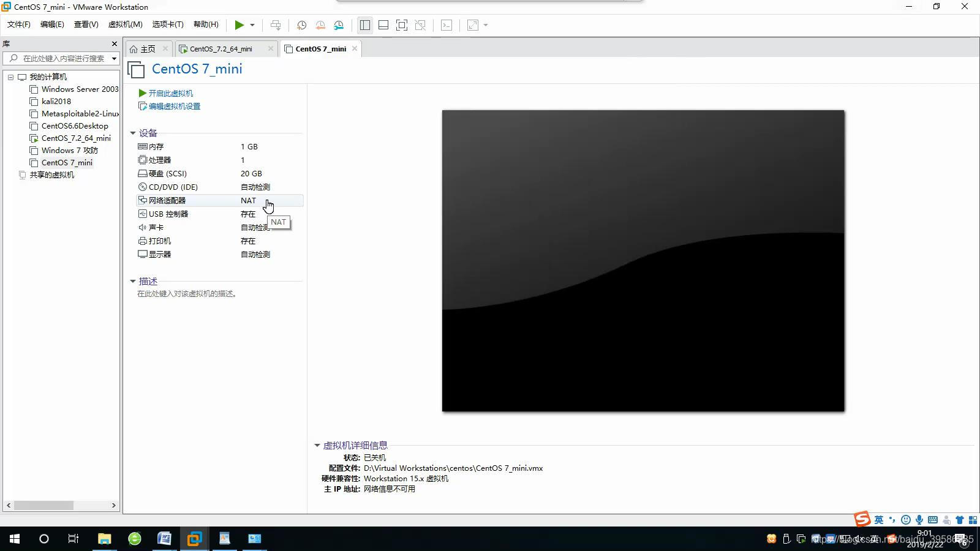Toggle the library sidebar view icon
Viewport: 980px width, 551px height.
(365, 25)
